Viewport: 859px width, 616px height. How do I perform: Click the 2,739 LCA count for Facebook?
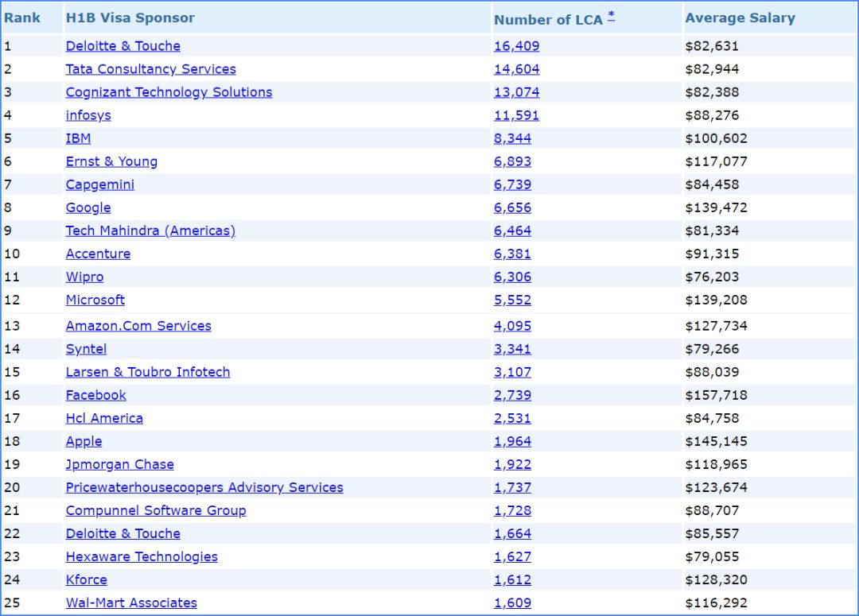[x=513, y=395]
